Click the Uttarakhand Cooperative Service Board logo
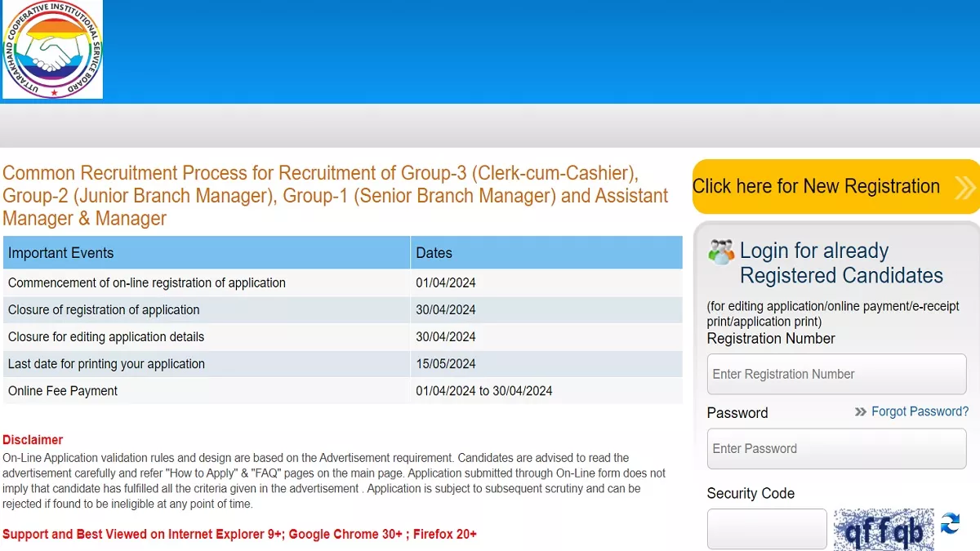Viewport: 980px width, 551px height. click(53, 50)
